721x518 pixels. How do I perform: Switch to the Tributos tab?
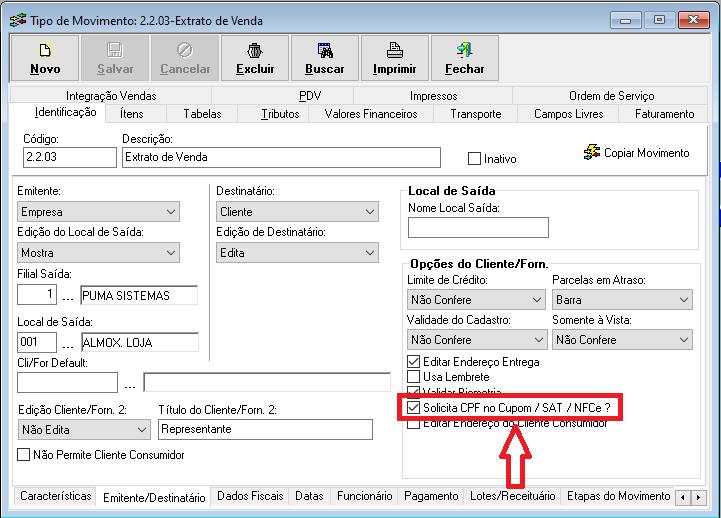pyautogui.click(x=280, y=114)
